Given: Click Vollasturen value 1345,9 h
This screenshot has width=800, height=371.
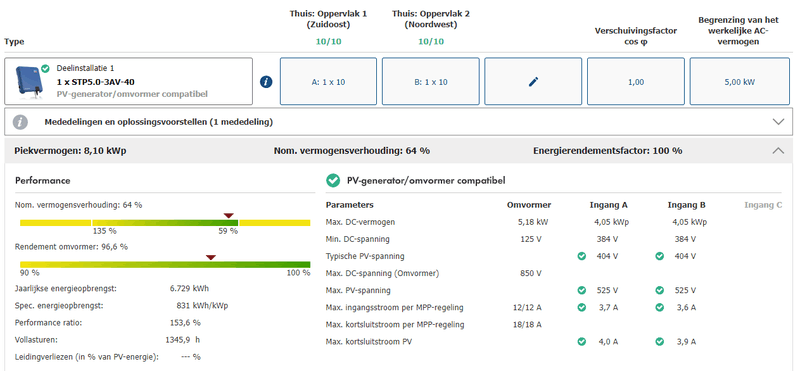Looking at the screenshot, I should 183,339.
